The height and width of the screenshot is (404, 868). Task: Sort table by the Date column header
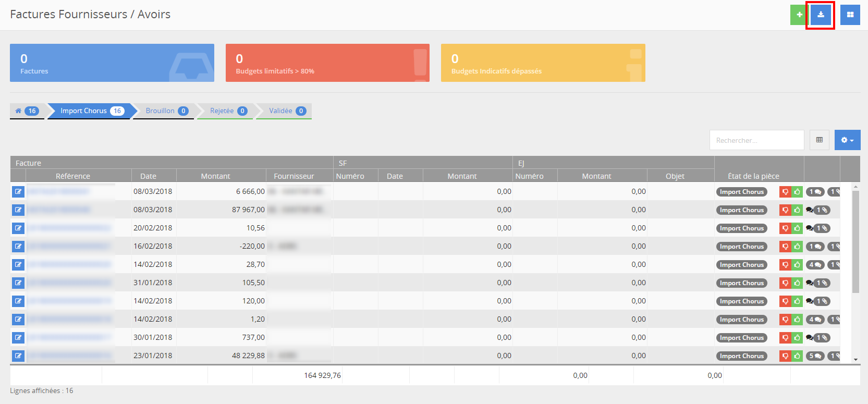point(148,176)
